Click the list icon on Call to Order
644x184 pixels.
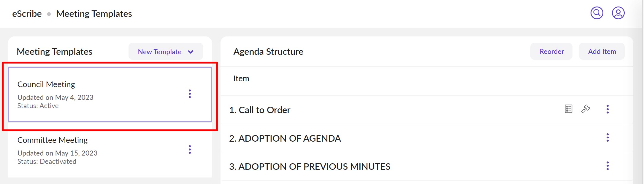pyautogui.click(x=569, y=109)
